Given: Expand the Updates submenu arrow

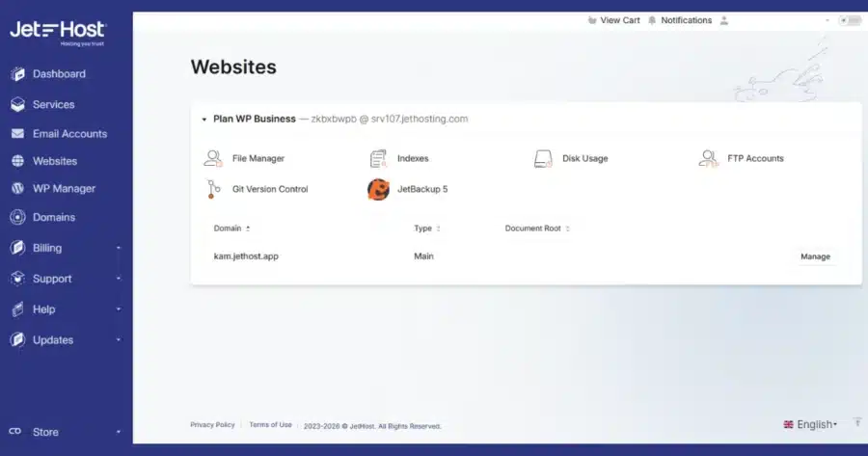Looking at the screenshot, I should (x=119, y=339).
